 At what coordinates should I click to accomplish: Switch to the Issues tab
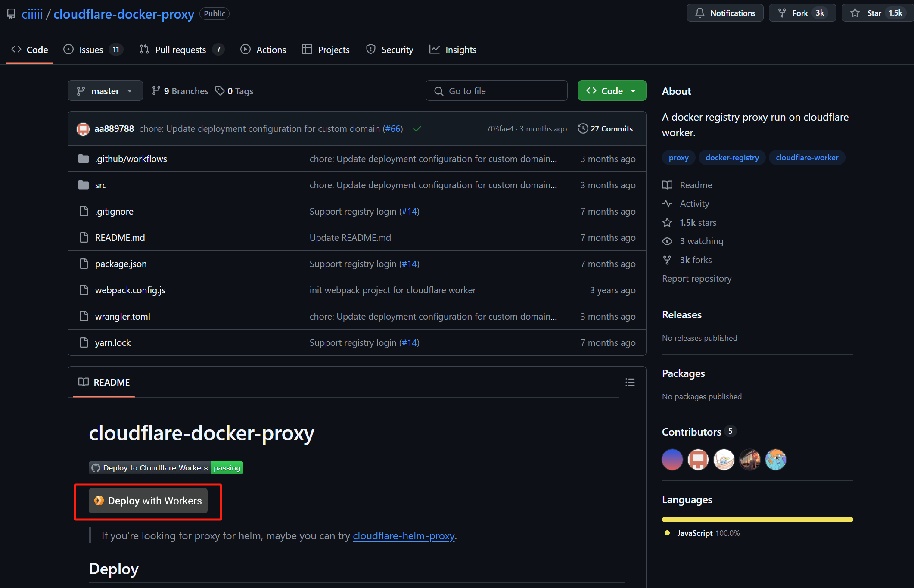(x=91, y=50)
